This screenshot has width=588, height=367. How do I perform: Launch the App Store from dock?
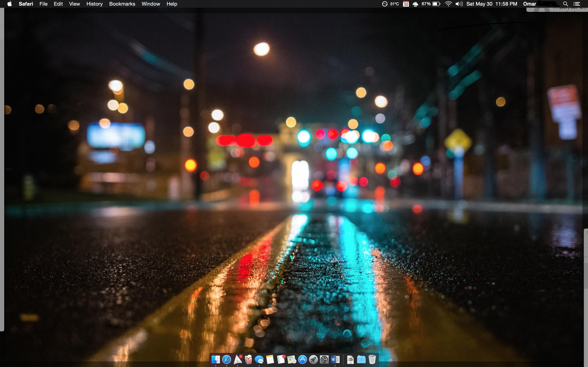[303, 359]
